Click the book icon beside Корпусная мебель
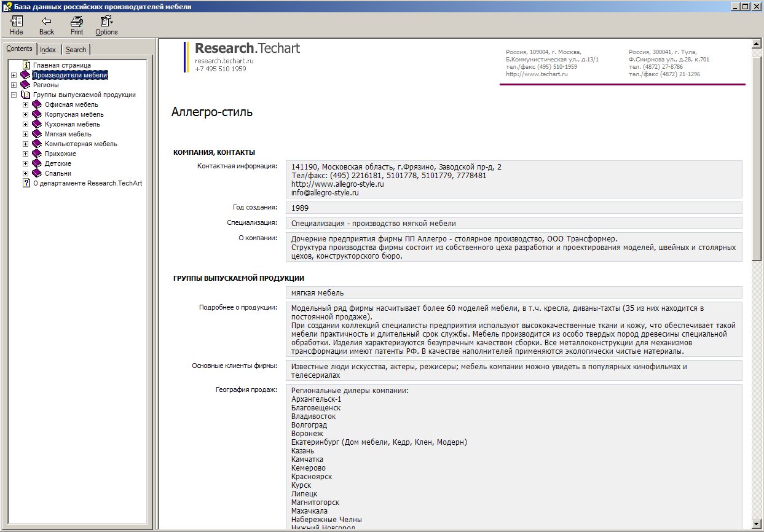 37,114
